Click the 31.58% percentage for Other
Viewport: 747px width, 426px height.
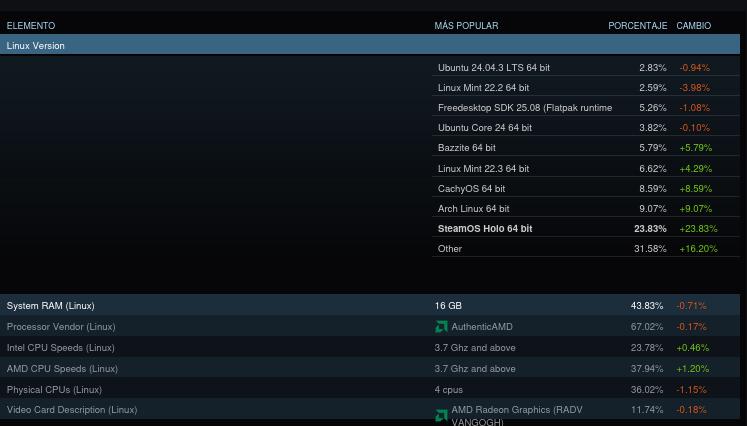coord(650,249)
